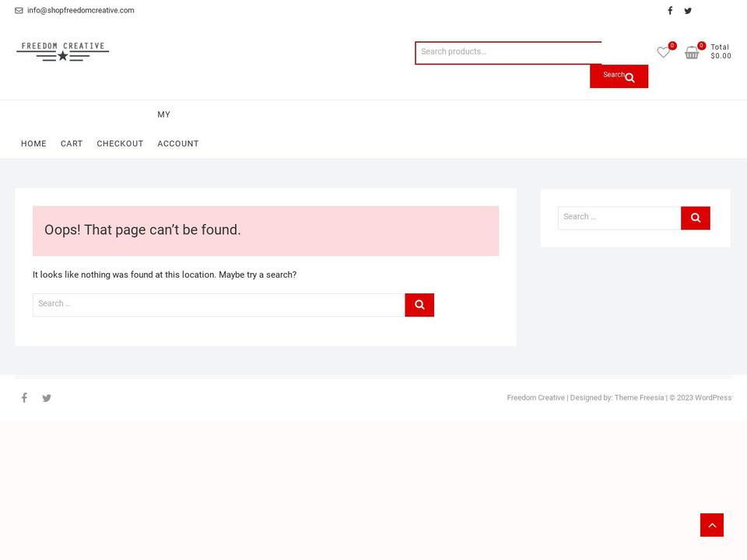Click the red product Search button
Screen dimensions: 747x560
(619, 76)
